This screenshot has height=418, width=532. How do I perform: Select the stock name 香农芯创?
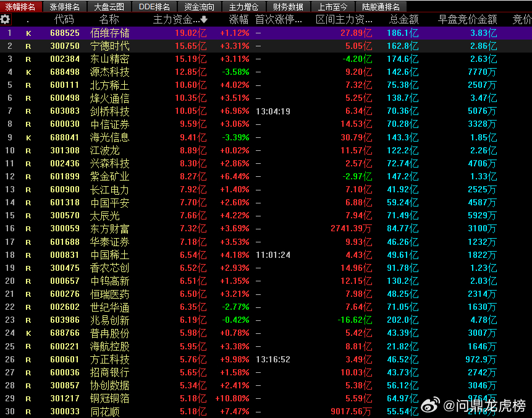click(109, 268)
